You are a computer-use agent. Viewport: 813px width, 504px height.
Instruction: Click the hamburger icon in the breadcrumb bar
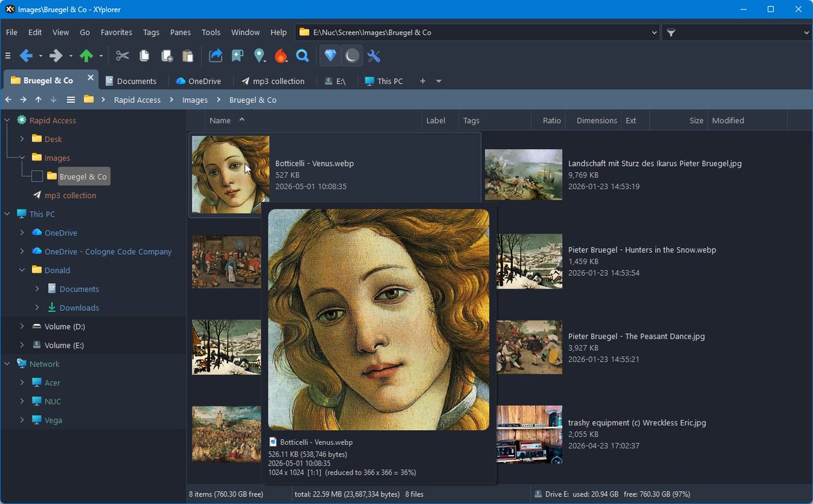click(x=70, y=100)
